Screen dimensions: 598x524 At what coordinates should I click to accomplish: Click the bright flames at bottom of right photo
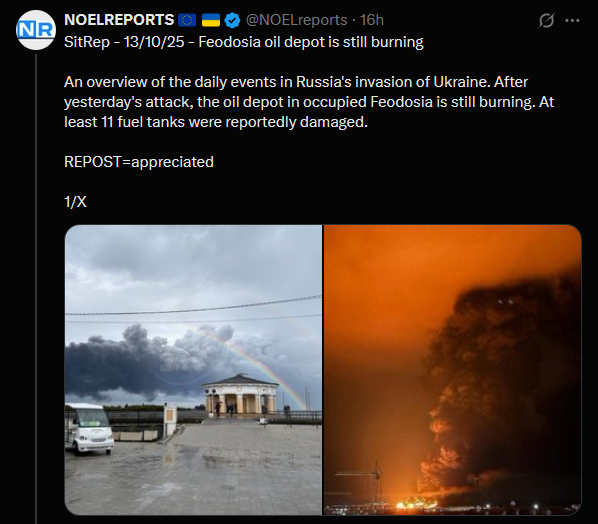click(x=418, y=504)
